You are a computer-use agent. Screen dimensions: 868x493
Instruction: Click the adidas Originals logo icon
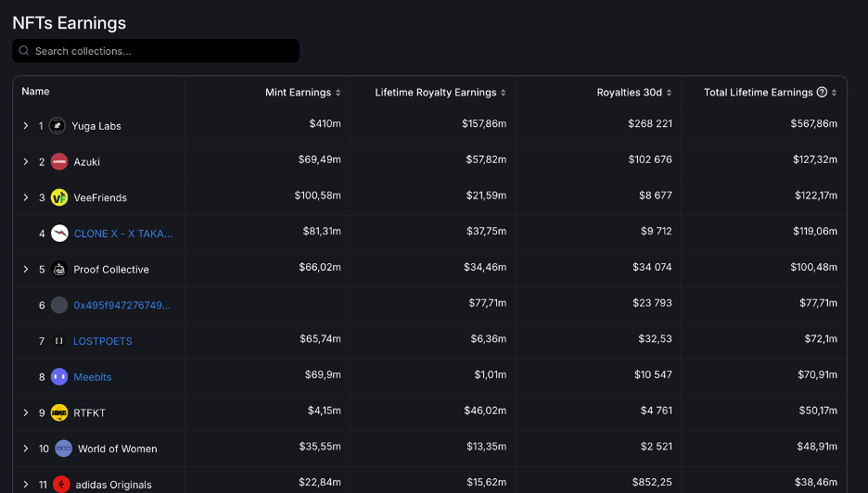(61, 484)
